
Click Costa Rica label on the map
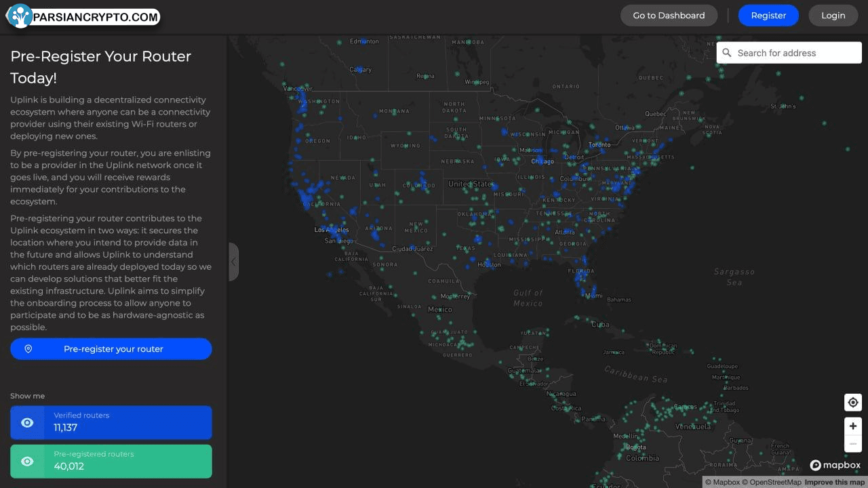point(566,408)
